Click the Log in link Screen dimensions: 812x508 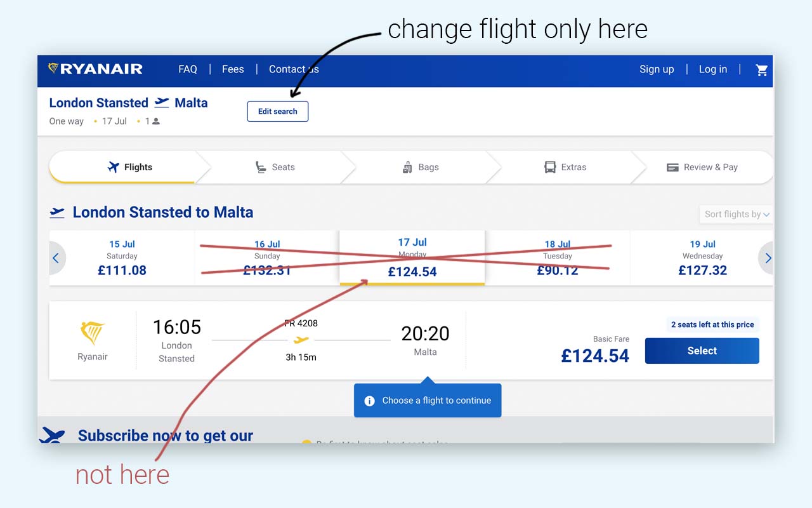coord(713,69)
